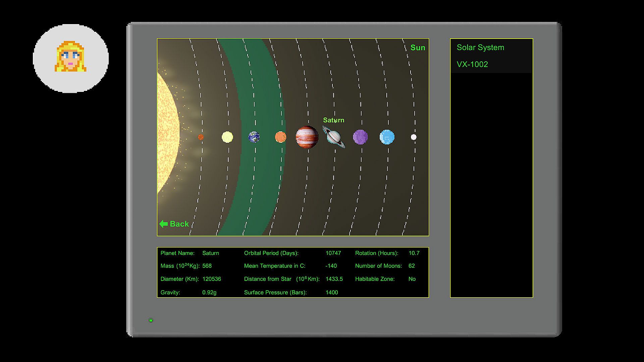Select the small orange Mercury planet
Viewport: 644px width, 362px height.
point(201,137)
